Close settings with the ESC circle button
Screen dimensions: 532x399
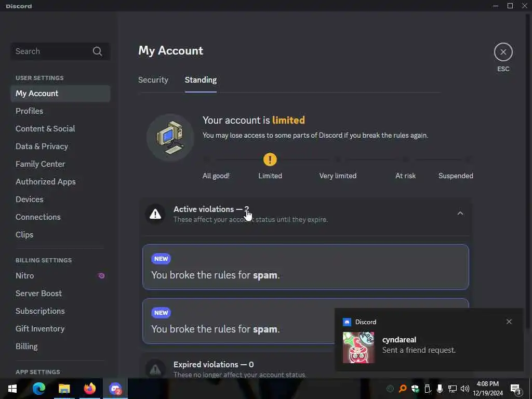503,52
